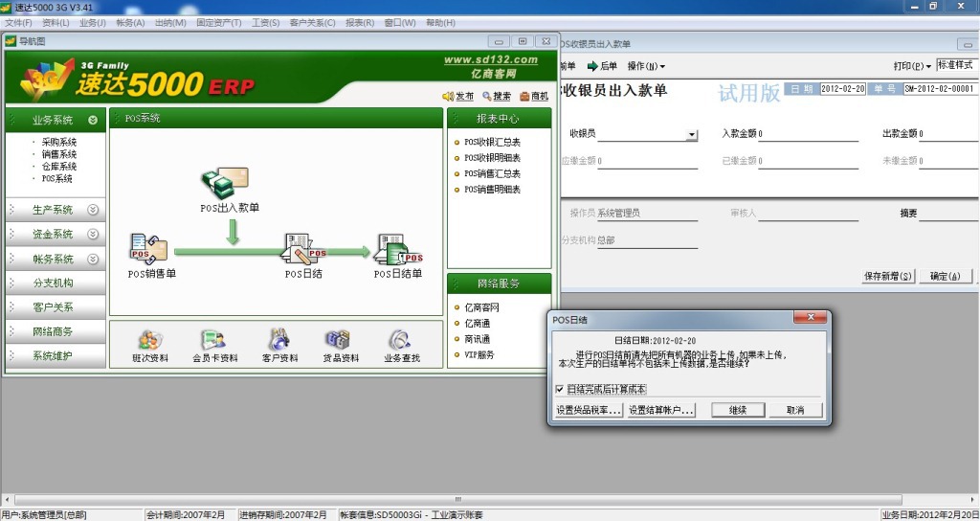The width and height of the screenshot is (980, 521).
Task: Open 商讯通 network service
Action: coord(477,339)
